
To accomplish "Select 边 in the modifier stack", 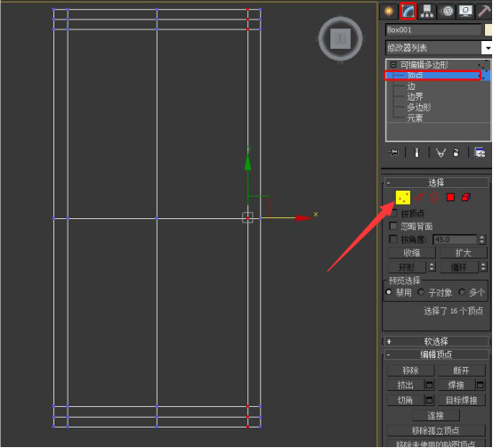I will click(x=411, y=86).
